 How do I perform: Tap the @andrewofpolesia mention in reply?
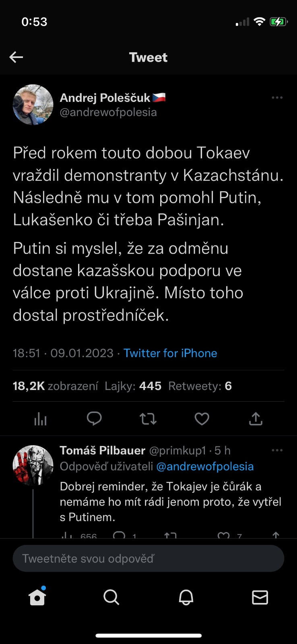pyautogui.click(x=205, y=466)
